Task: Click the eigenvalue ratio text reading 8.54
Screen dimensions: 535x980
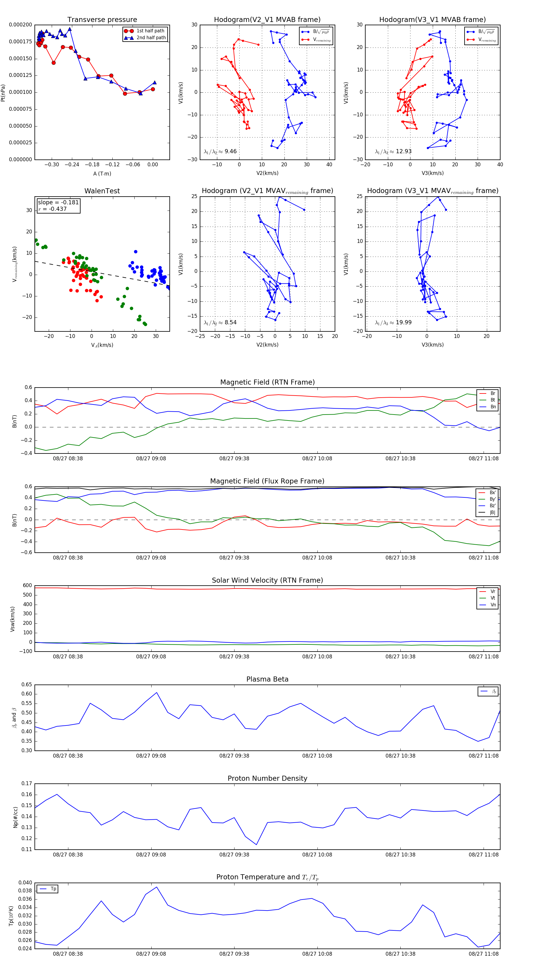Action: tap(220, 323)
